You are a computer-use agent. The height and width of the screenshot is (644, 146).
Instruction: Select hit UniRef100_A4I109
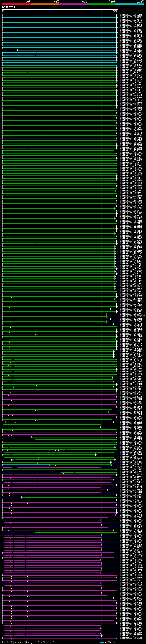(131, 454)
